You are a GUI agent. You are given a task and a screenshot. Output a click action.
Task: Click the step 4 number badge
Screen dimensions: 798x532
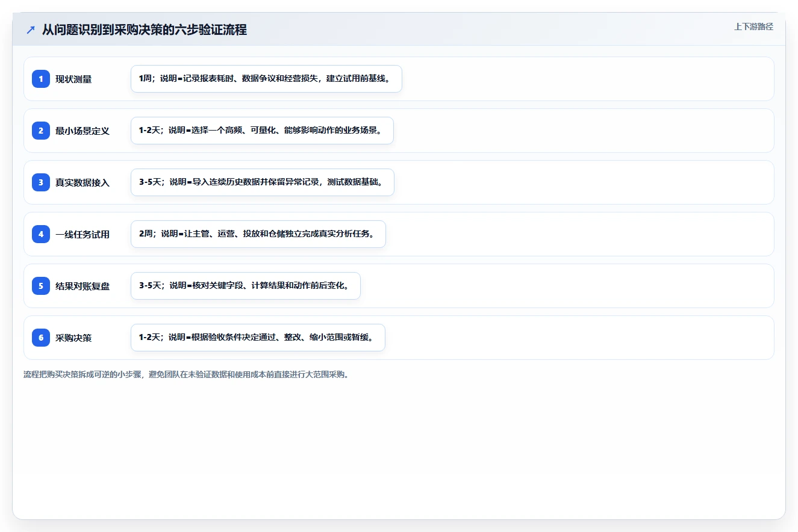coord(41,234)
